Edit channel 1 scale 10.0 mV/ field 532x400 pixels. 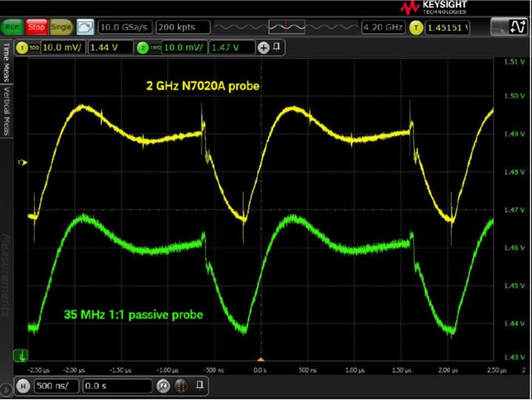coord(63,47)
